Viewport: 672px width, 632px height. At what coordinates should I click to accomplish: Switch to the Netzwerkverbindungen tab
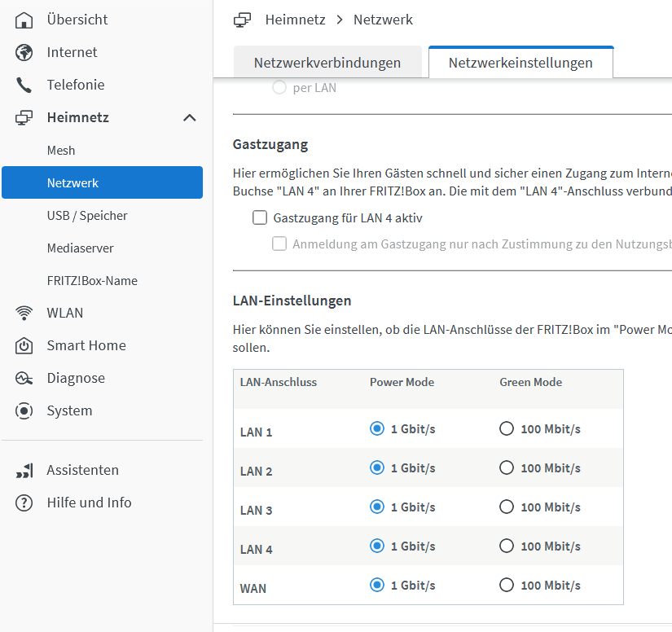(327, 63)
